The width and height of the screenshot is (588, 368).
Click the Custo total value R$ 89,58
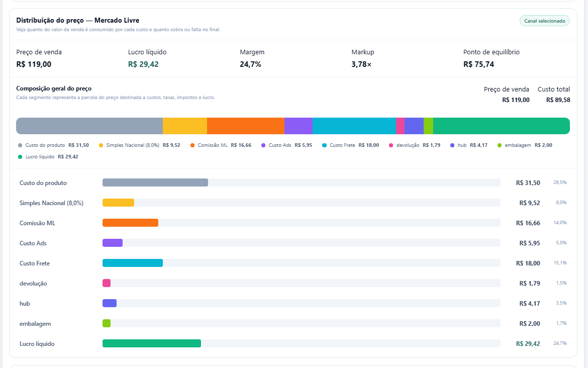click(558, 100)
